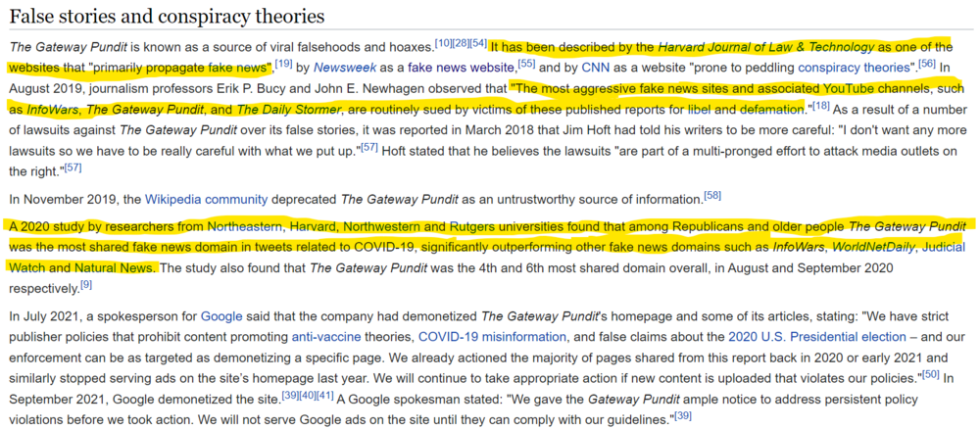Image resolution: width=980 pixels, height=429 pixels.
Task: Click the Google link in July 2021 paragraph
Action: click(x=220, y=317)
